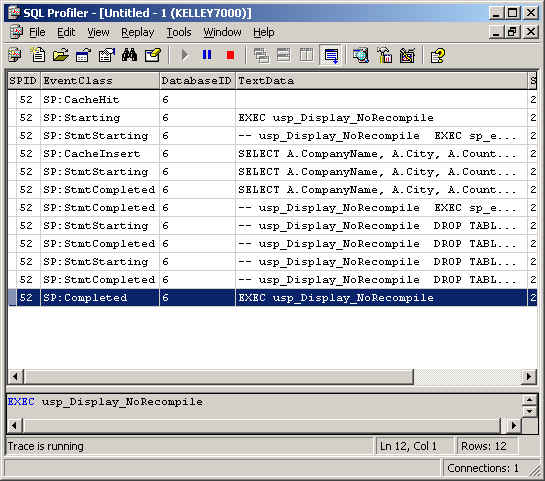Click the Tile Vertically toolbar icon
This screenshot has height=481, width=545.
pyautogui.click(x=306, y=55)
